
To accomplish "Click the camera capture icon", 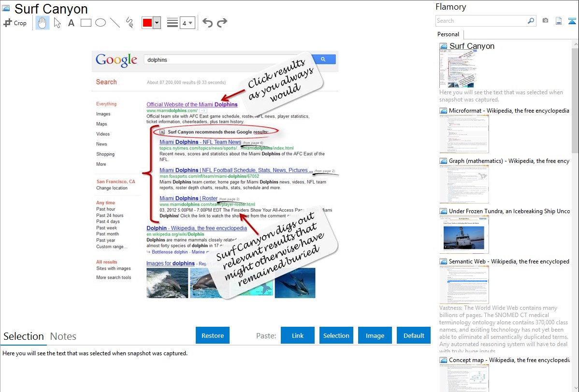I will (x=545, y=21).
